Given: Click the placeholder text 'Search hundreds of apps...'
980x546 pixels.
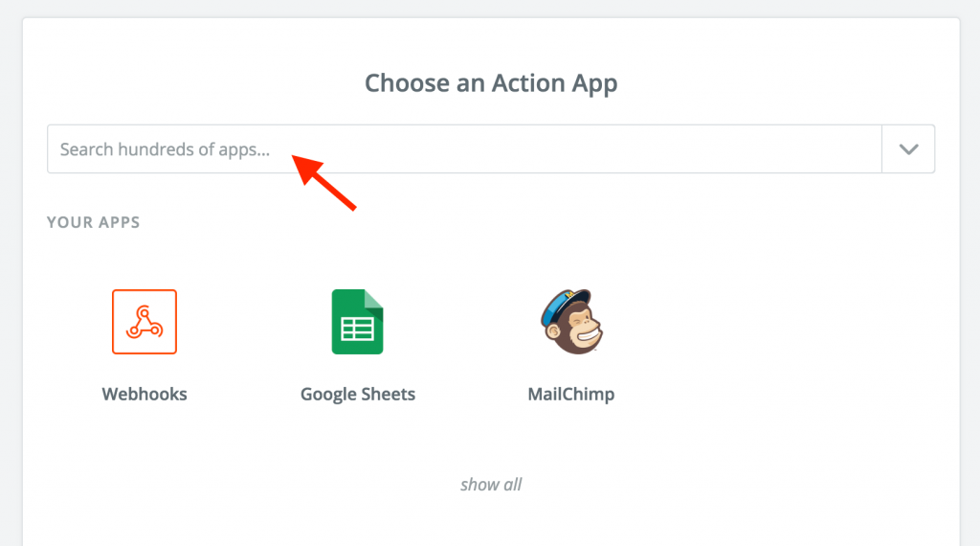Looking at the screenshot, I should click(x=165, y=149).
